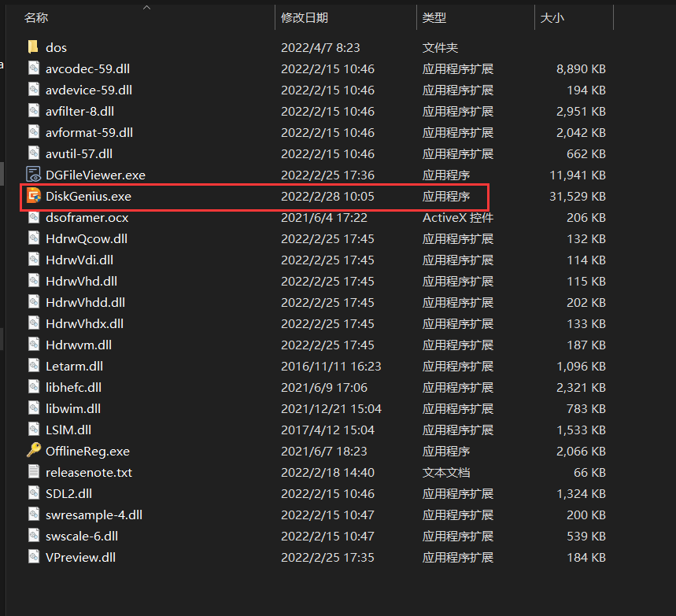Image resolution: width=676 pixels, height=616 pixels.
Task: Select the libwim.dll file icon
Action: point(34,408)
